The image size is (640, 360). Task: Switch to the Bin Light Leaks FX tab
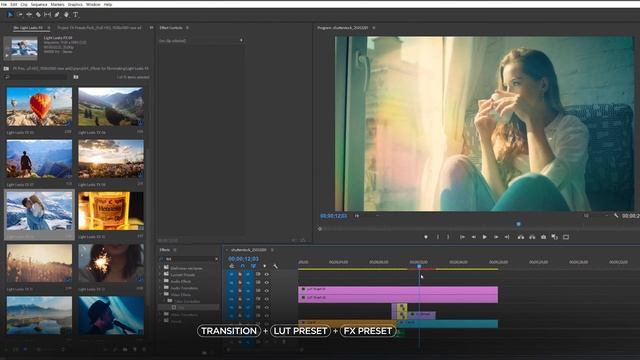pos(28,28)
